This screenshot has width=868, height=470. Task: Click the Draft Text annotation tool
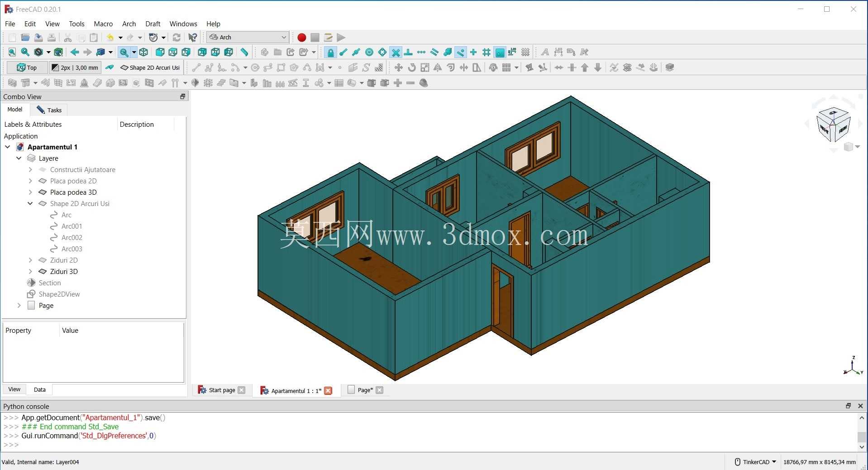[545, 52]
